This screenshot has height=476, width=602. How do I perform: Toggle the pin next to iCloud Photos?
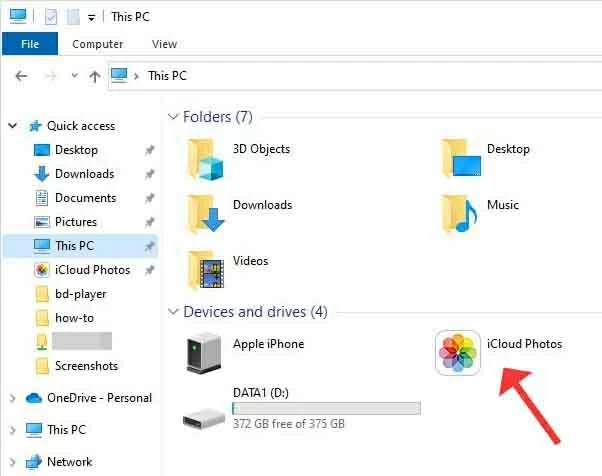pos(149,270)
